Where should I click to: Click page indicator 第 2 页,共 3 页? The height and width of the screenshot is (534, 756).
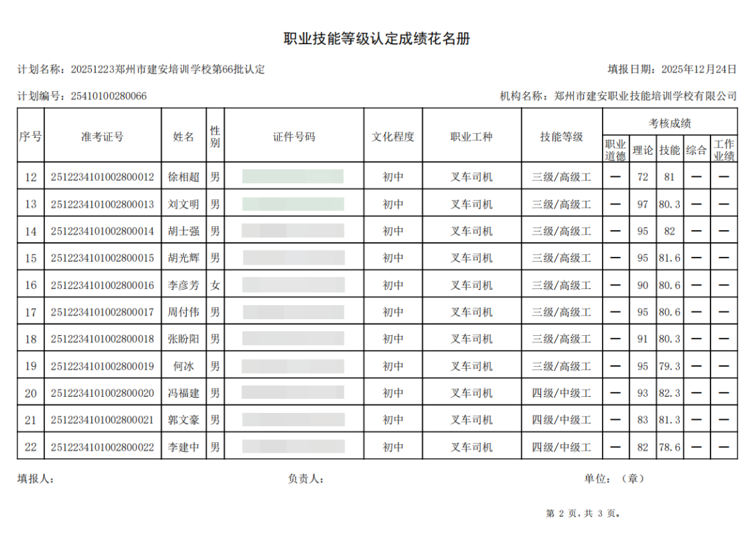583,514
